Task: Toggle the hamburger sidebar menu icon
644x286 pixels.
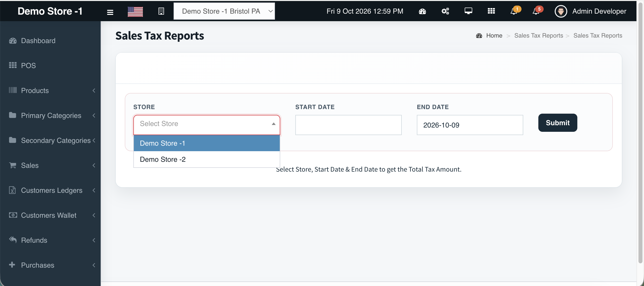Action: (110, 12)
